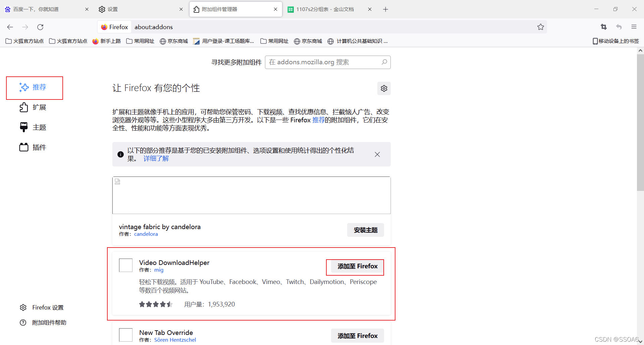Click the New Tab Override add-on icon
Image resolution: width=644 pixels, height=345 pixels.
[x=126, y=335]
